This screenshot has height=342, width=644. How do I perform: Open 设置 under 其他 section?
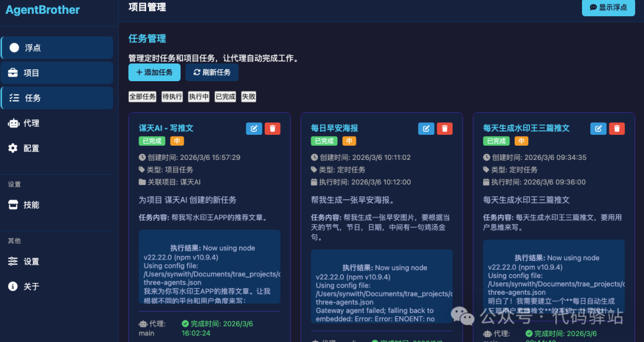pos(57,261)
